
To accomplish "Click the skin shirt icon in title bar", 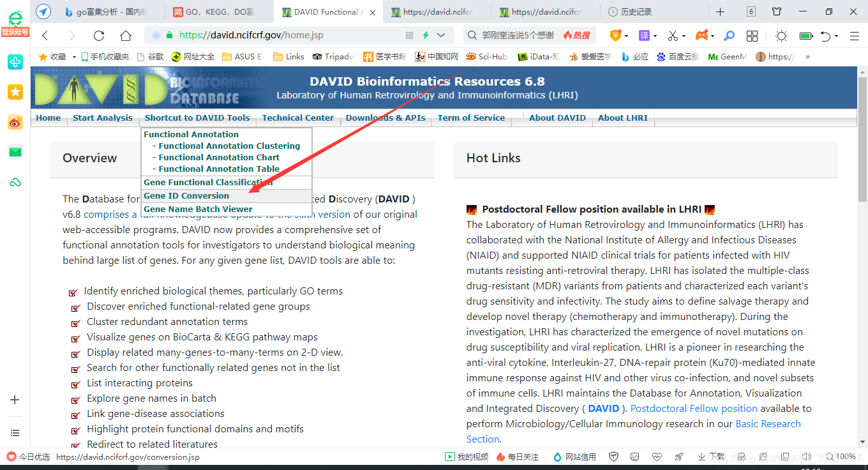I will pos(777,11).
